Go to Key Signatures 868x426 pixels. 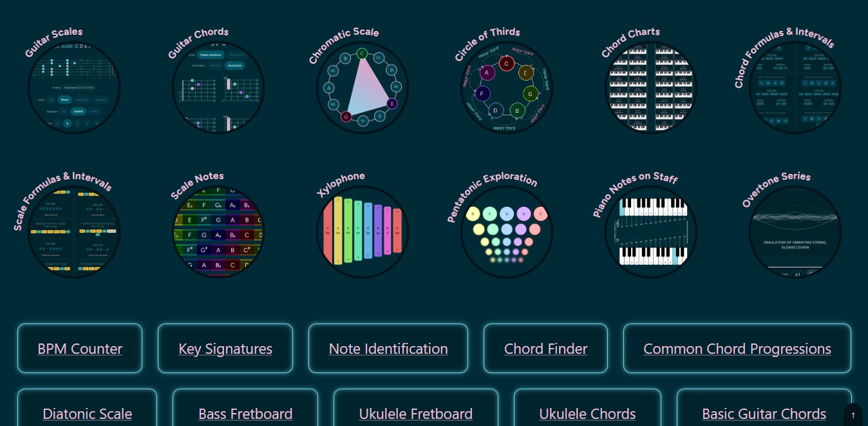point(225,348)
